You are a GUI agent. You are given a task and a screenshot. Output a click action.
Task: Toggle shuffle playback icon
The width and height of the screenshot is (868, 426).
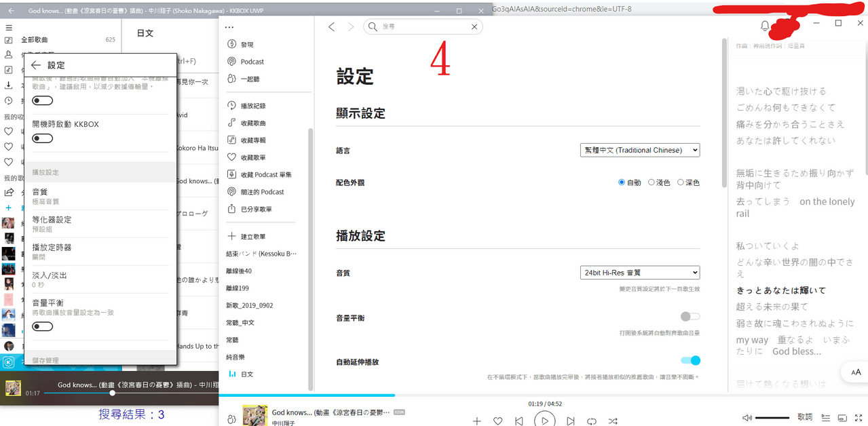(613, 421)
